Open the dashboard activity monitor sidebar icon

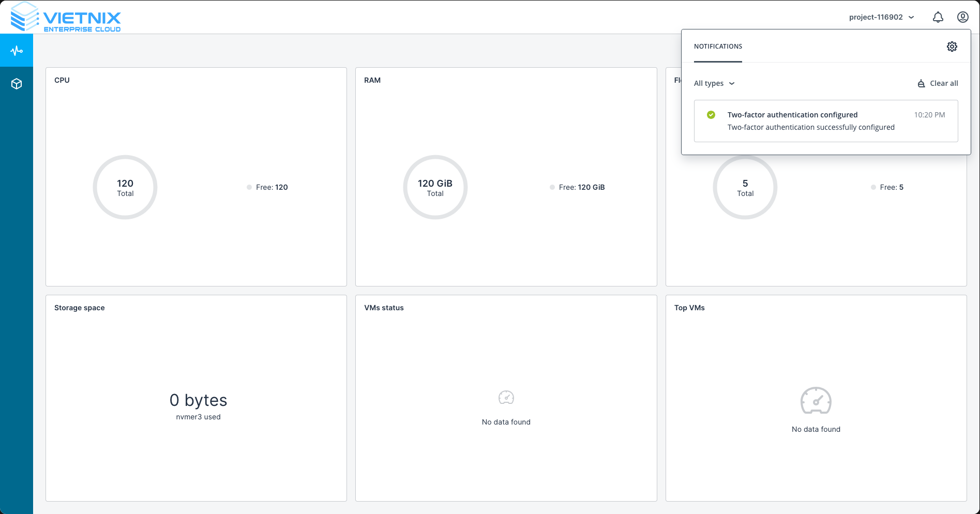[17, 51]
